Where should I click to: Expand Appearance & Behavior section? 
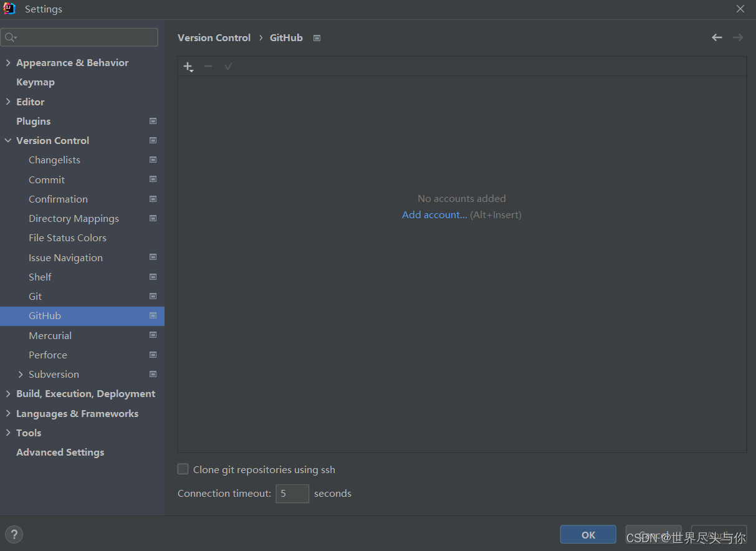(x=8, y=63)
